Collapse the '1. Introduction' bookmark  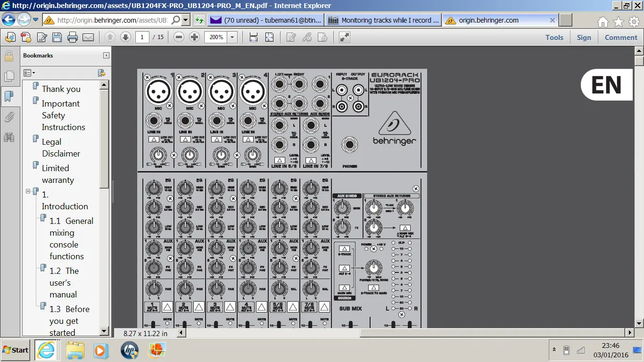[28, 191]
